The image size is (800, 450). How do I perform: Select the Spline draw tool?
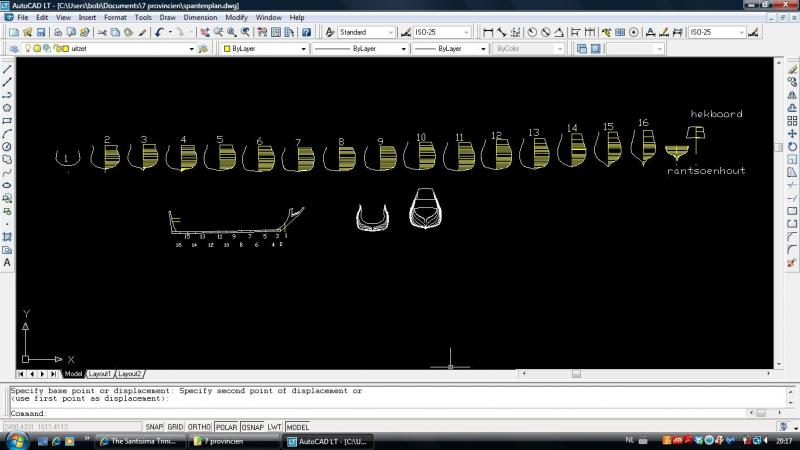pos(7,172)
